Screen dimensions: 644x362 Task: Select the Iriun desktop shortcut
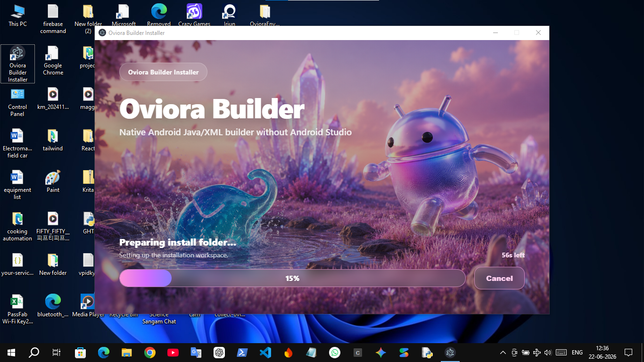pyautogui.click(x=230, y=16)
